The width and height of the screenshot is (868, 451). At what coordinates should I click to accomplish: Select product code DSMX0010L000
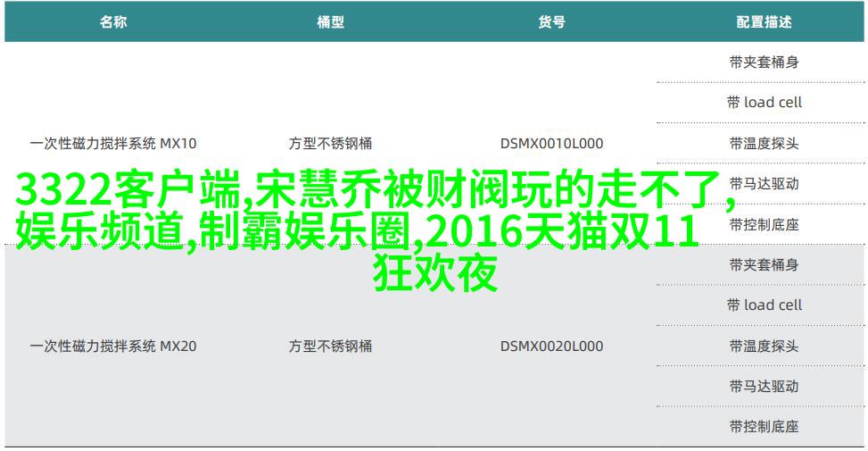(x=551, y=144)
